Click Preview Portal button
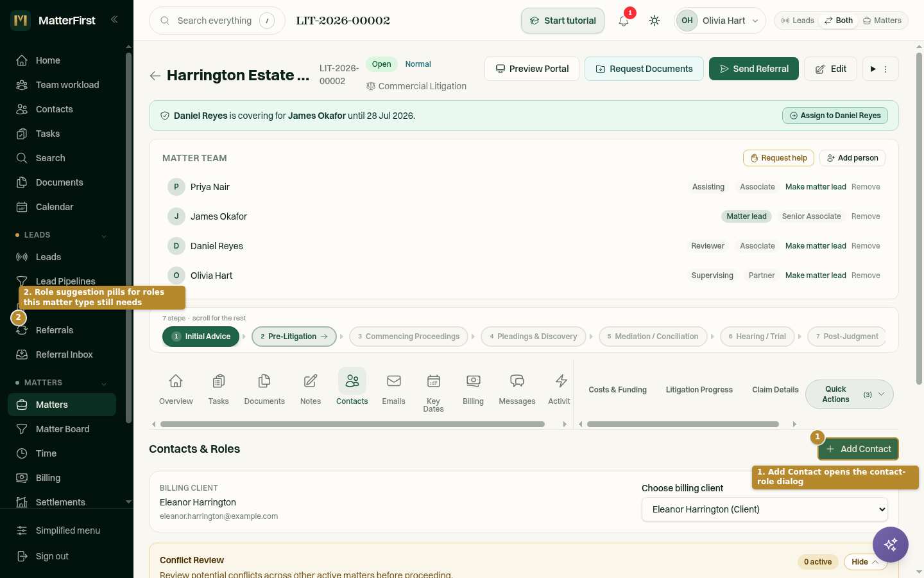Viewport: 924px width, 578px height. (x=532, y=69)
